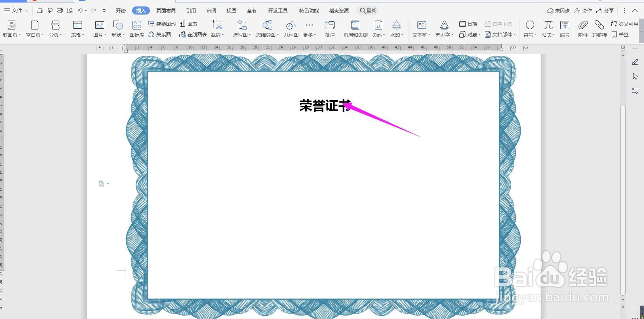Open the settings sliders in sidebar
This screenshot has width=644, height=319.
pyautogui.click(x=635, y=91)
